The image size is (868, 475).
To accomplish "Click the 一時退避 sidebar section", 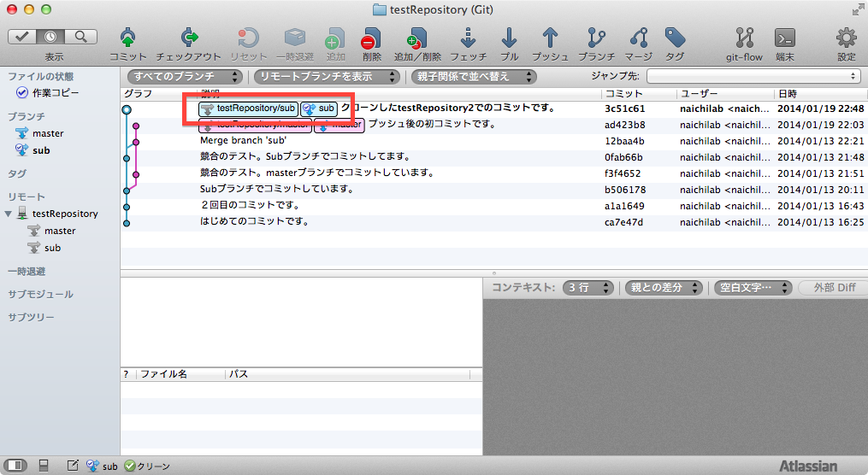I will [x=27, y=272].
